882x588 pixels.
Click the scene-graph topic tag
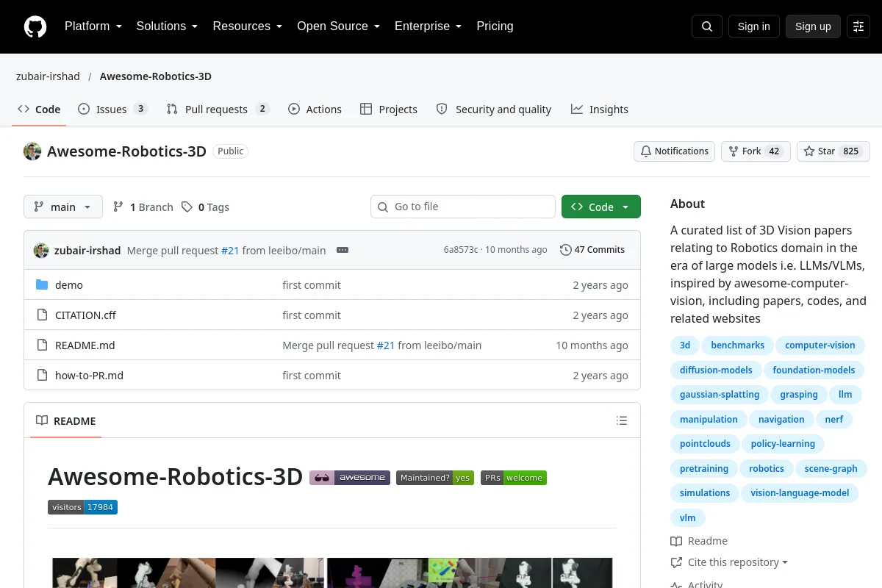831,469
